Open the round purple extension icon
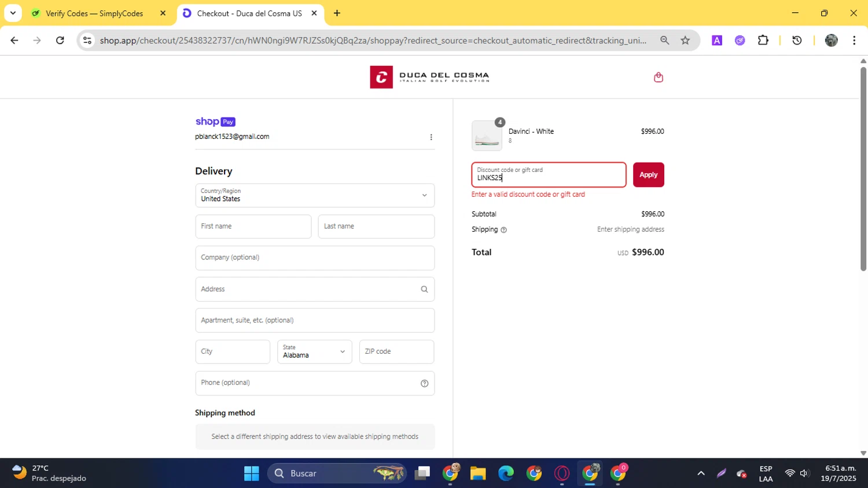The width and height of the screenshot is (868, 488). tap(740, 41)
